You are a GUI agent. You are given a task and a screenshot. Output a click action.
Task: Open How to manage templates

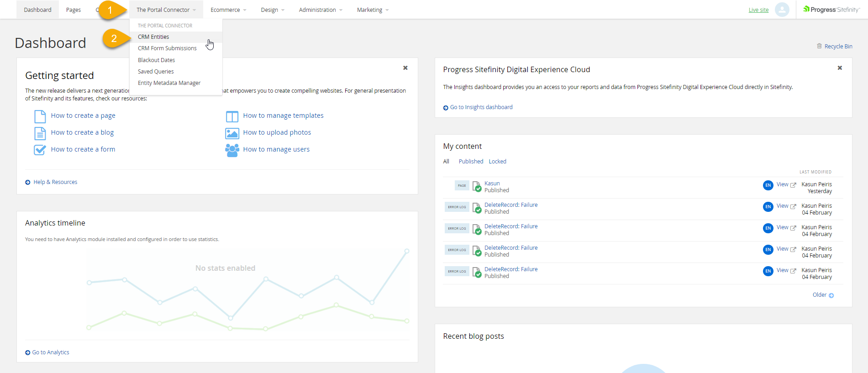(283, 116)
